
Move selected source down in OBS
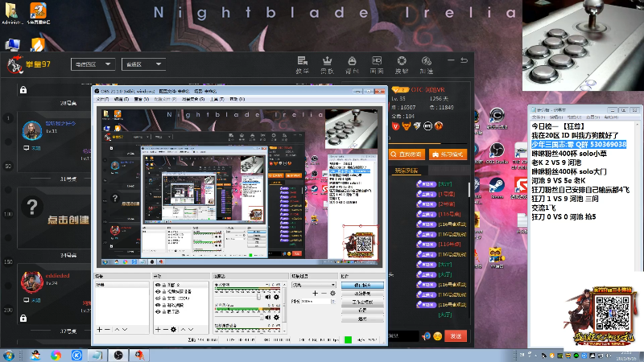coord(191,329)
